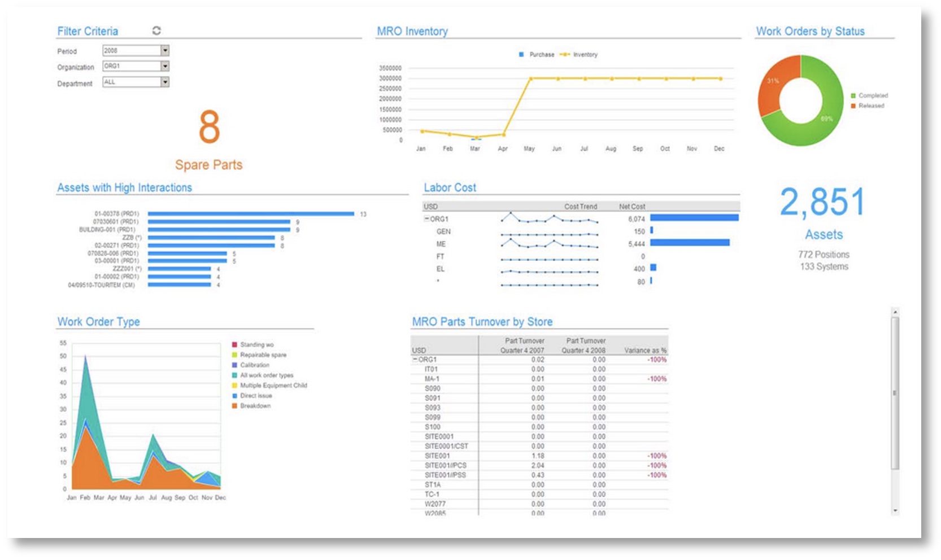Click the Spare Parts label

pos(208,165)
